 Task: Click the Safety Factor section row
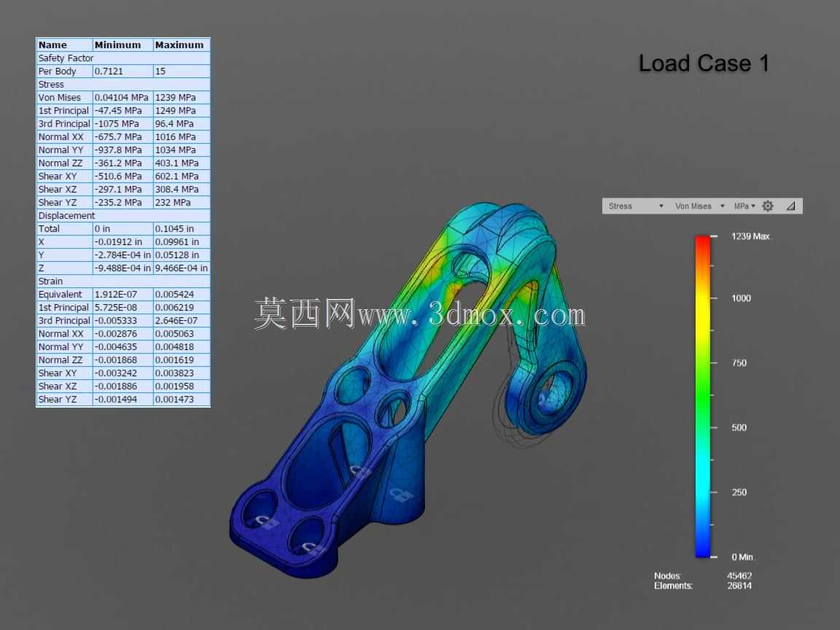pyautogui.click(x=123, y=58)
